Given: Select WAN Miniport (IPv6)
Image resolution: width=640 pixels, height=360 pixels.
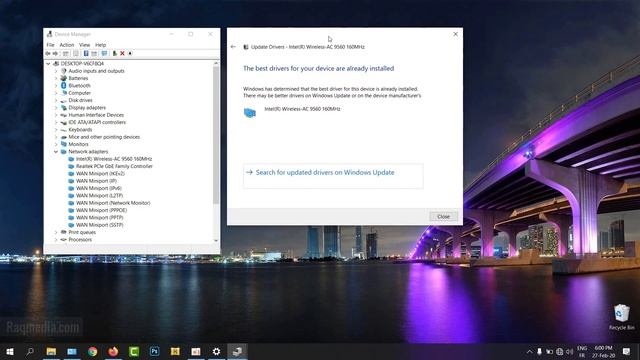Looking at the screenshot, I should click(x=99, y=189).
